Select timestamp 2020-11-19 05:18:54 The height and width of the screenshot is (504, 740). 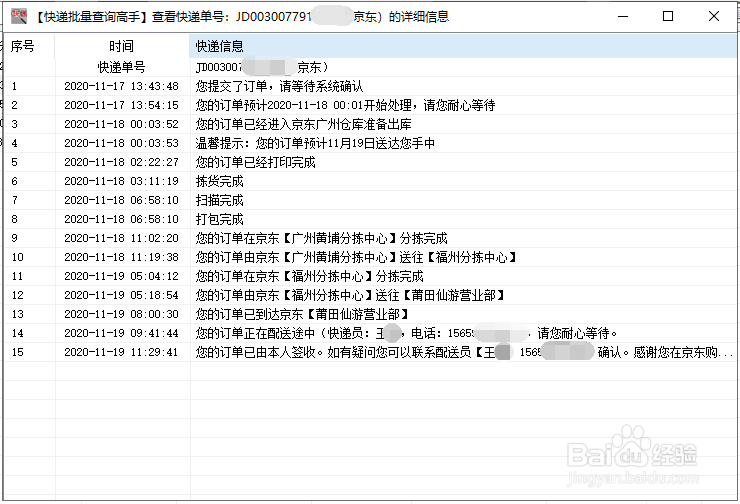click(121, 295)
